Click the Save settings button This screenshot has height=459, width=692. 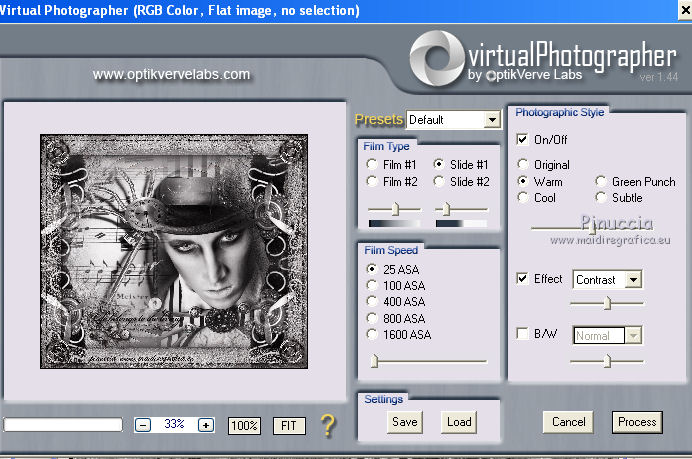pos(405,422)
